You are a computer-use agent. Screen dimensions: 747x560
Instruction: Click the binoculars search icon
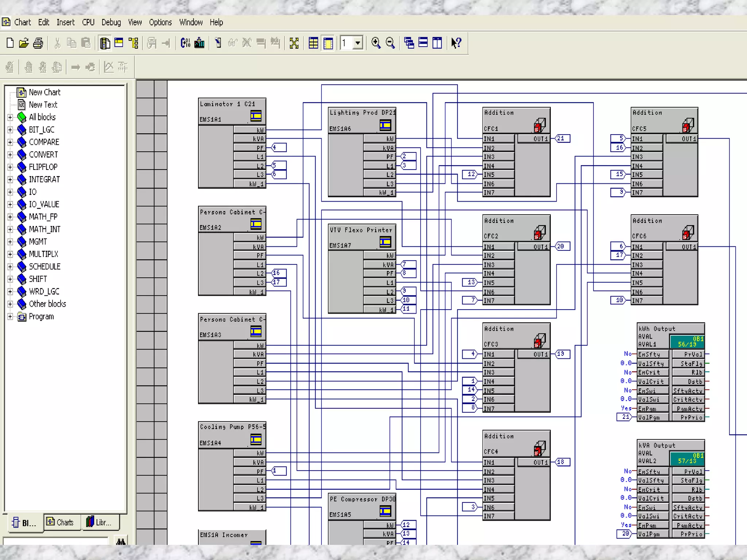coord(121,541)
